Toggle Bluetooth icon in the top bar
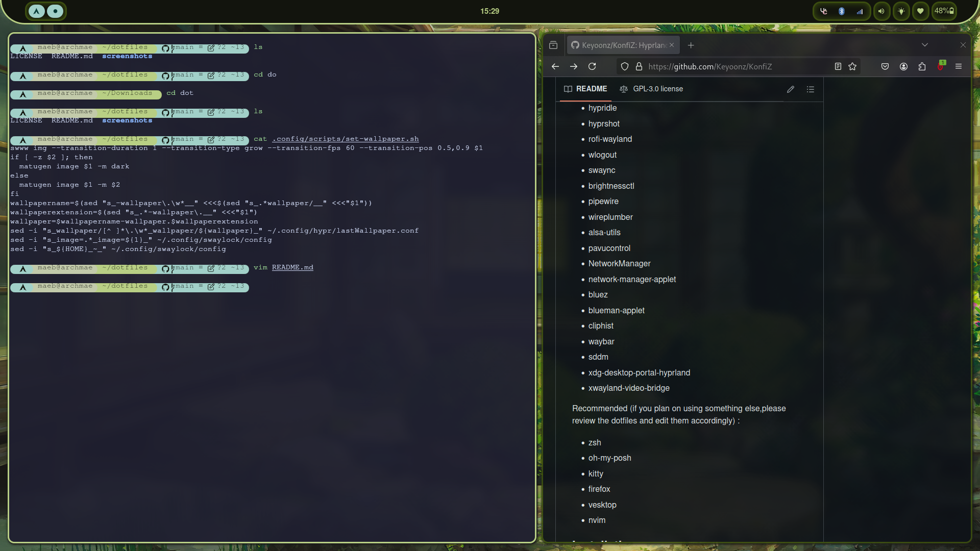Image resolution: width=980 pixels, height=551 pixels. 842,11
